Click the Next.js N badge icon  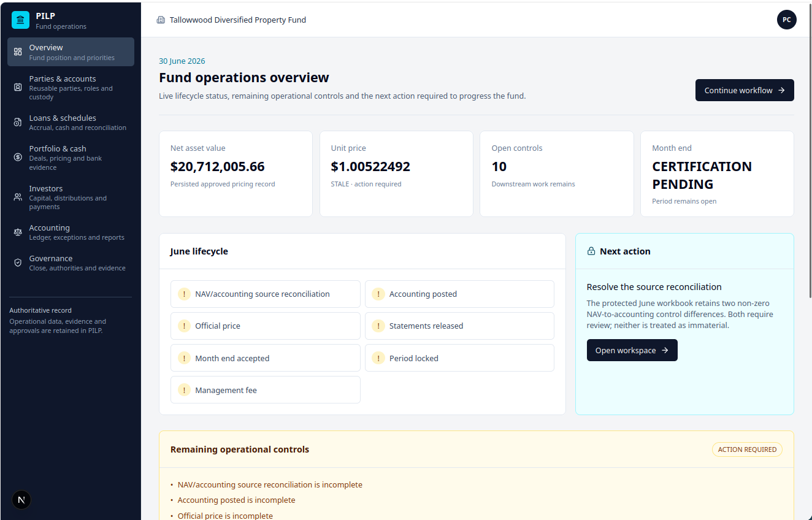click(21, 500)
